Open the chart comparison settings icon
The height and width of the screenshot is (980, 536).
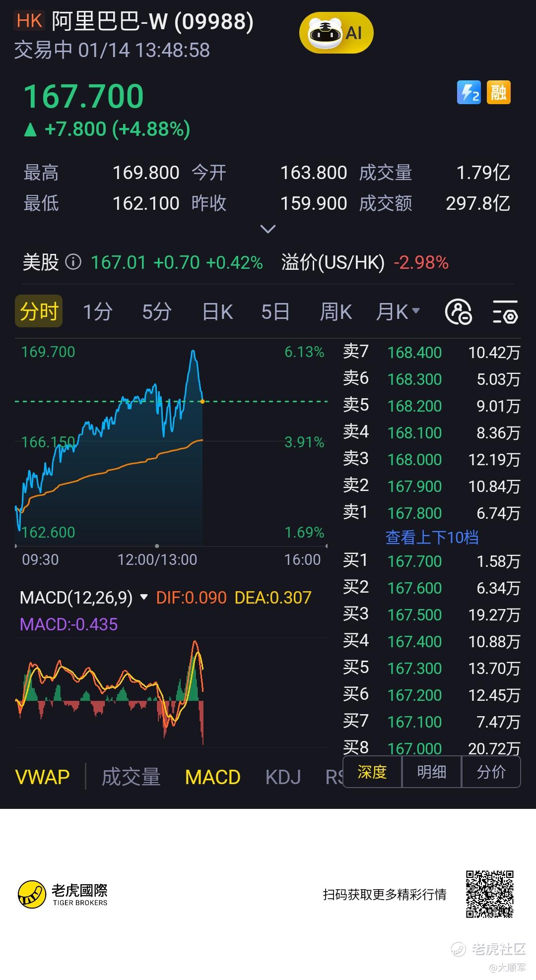(x=458, y=312)
